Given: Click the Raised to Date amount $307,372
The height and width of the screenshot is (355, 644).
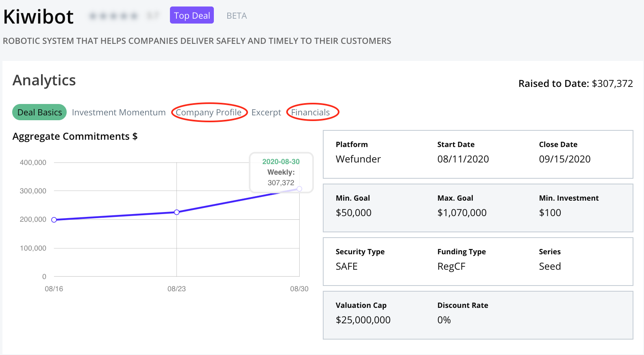Looking at the screenshot, I should coord(612,84).
